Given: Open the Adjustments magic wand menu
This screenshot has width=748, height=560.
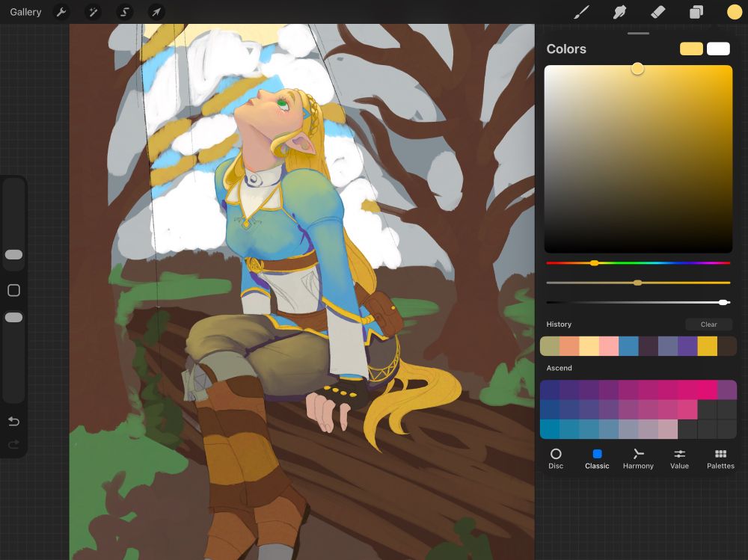Looking at the screenshot, I should [93, 12].
